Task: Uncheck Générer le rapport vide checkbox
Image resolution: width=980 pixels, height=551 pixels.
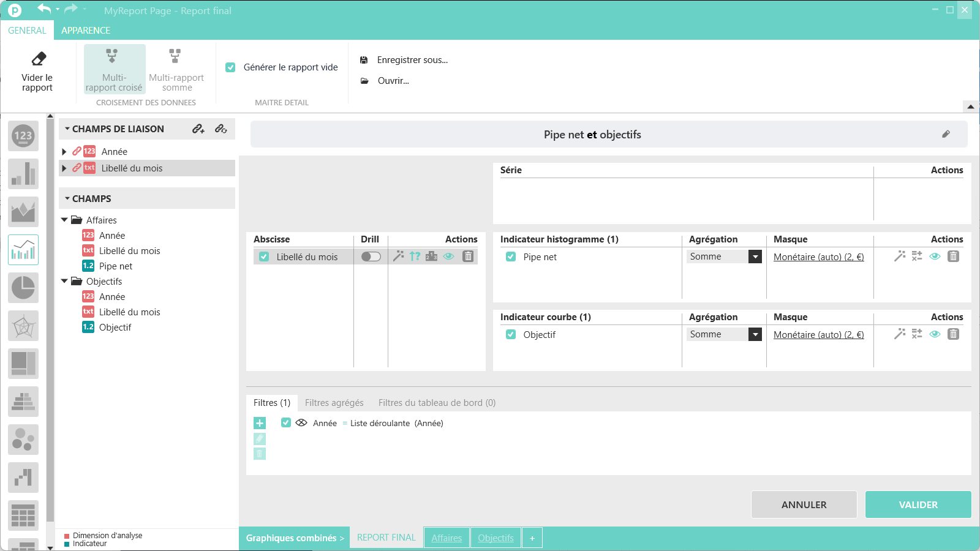Action: [230, 67]
